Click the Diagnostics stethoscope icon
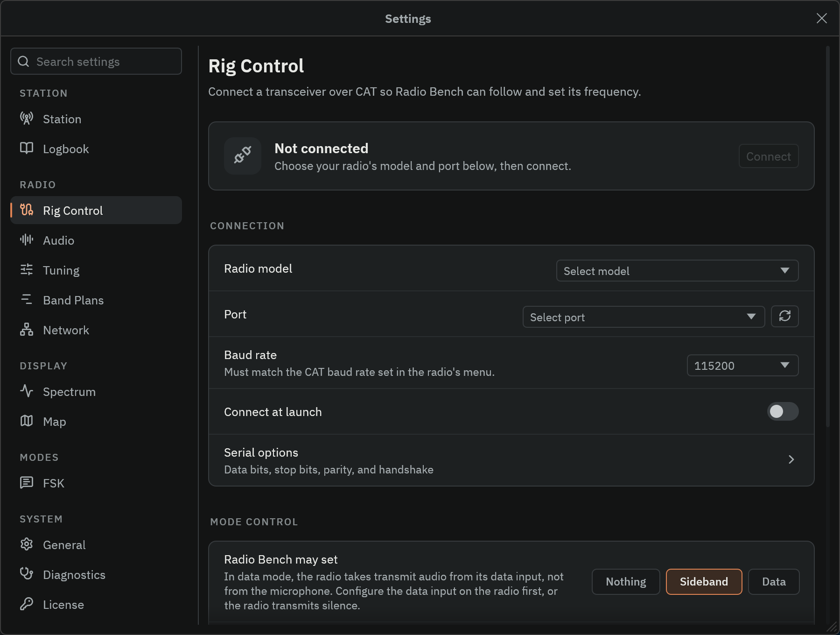 (27, 574)
